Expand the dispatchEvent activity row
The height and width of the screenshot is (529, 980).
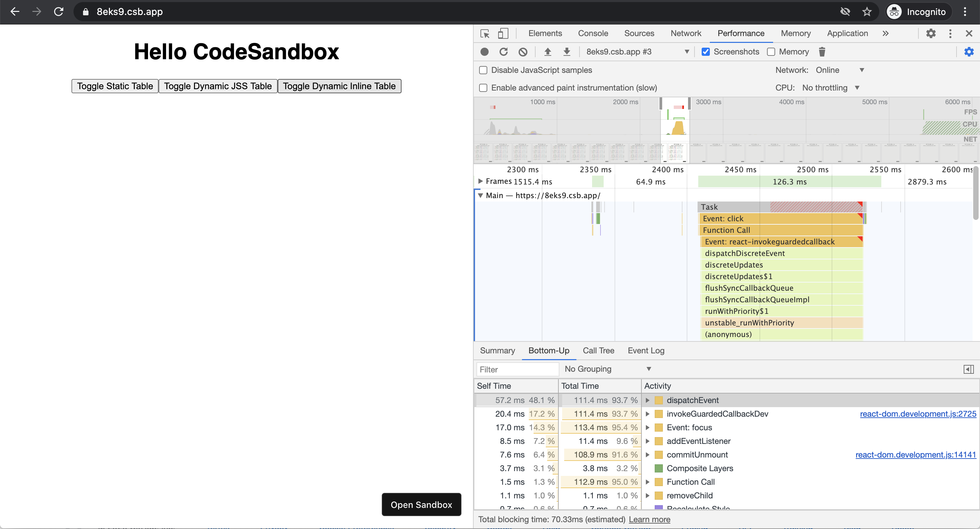coord(648,400)
